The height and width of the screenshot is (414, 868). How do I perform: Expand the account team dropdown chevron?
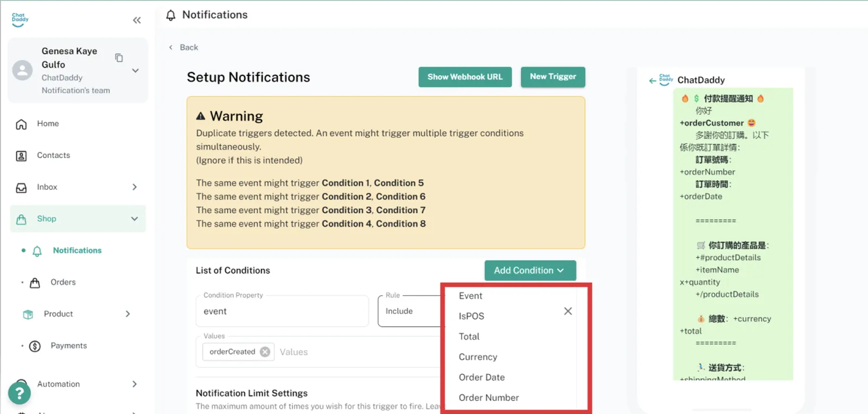point(136,71)
